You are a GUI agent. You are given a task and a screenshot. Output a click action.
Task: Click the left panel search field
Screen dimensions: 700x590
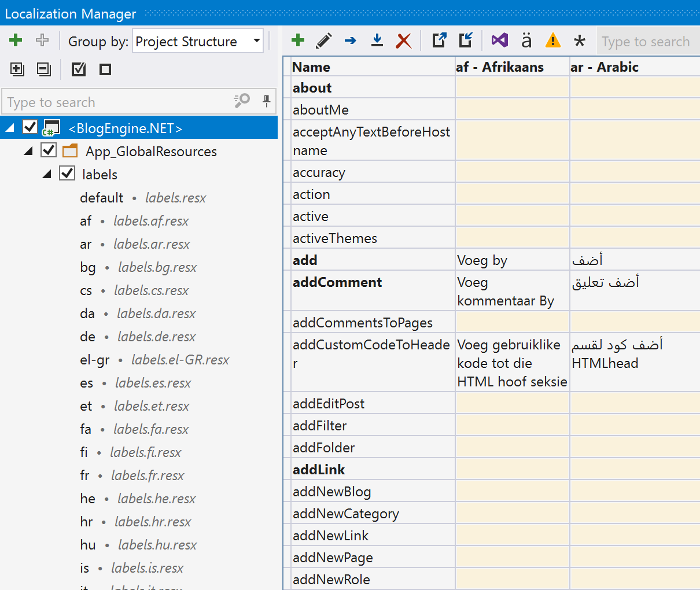[116, 102]
